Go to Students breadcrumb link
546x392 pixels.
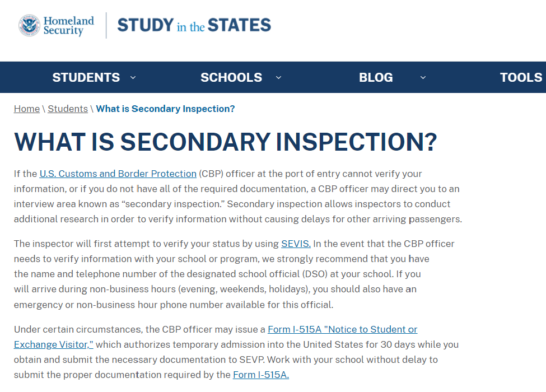pyautogui.click(x=68, y=109)
